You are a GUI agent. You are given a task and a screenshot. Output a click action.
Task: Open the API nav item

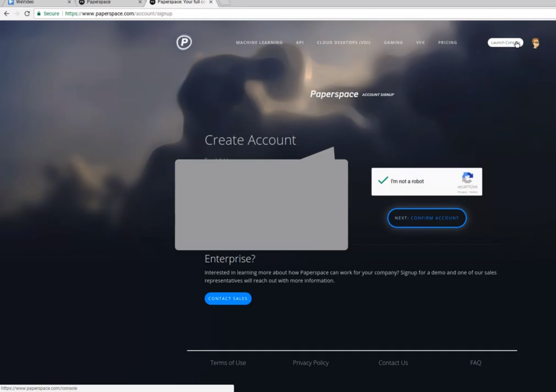click(x=300, y=42)
